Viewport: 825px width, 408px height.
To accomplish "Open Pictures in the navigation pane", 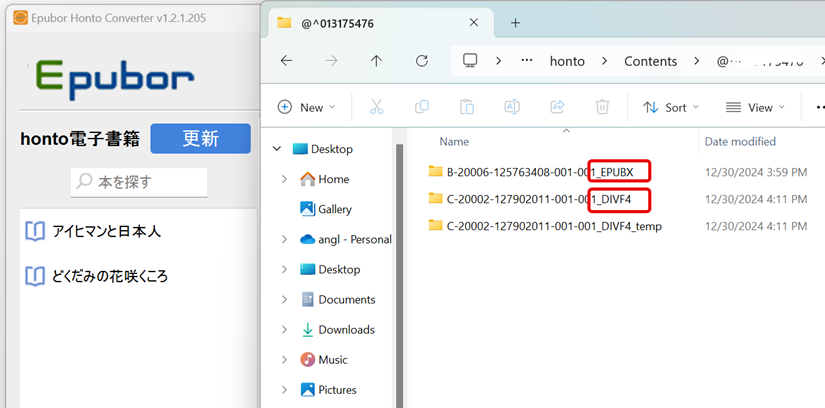I will tap(328, 390).
